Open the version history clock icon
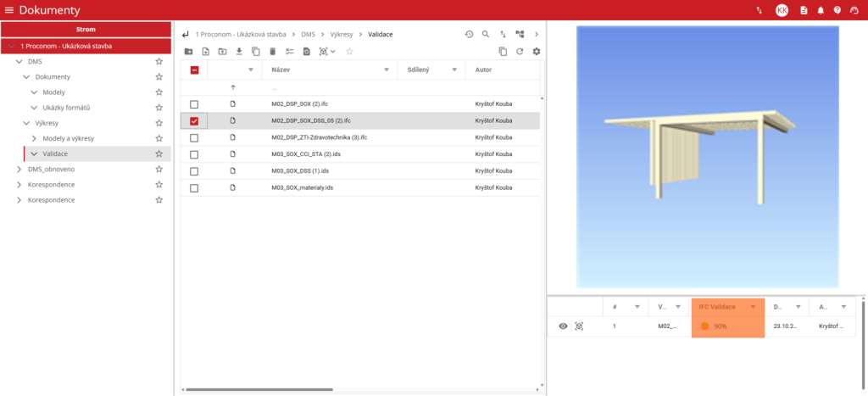 point(469,34)
